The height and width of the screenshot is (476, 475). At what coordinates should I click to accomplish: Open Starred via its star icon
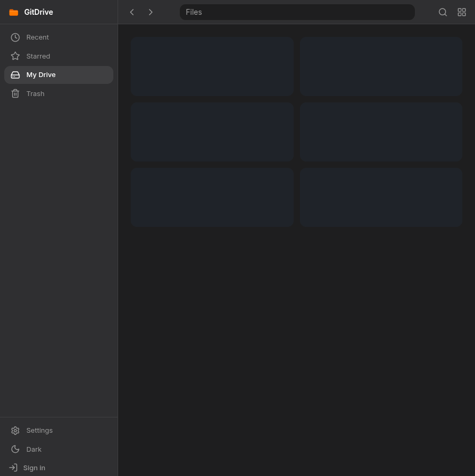(15, 56)
